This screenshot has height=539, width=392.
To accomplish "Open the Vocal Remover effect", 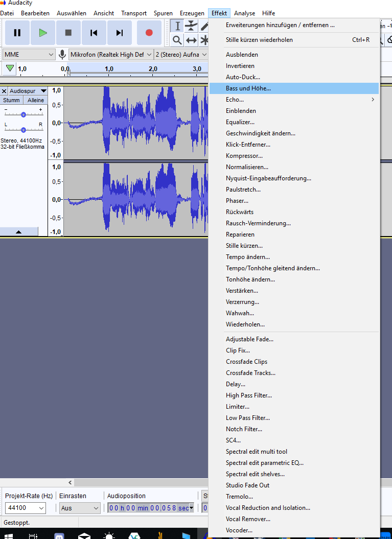I will coord(294,519).
